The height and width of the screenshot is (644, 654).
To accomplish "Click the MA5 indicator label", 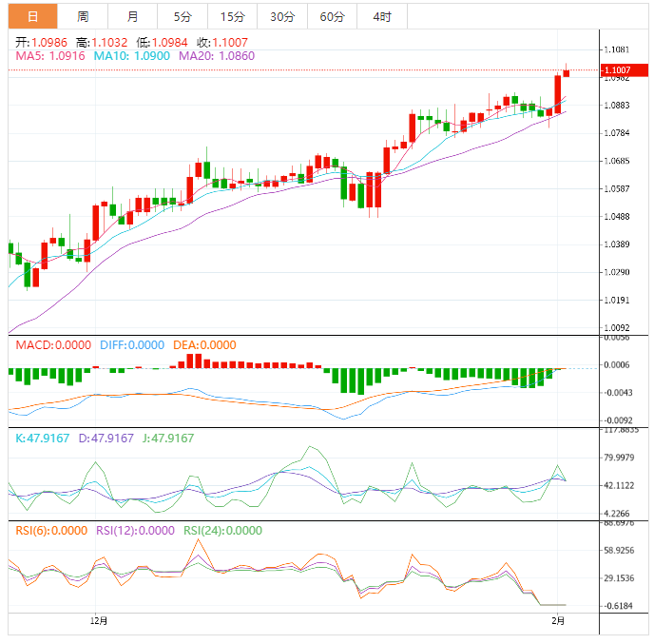I will 50,57.
